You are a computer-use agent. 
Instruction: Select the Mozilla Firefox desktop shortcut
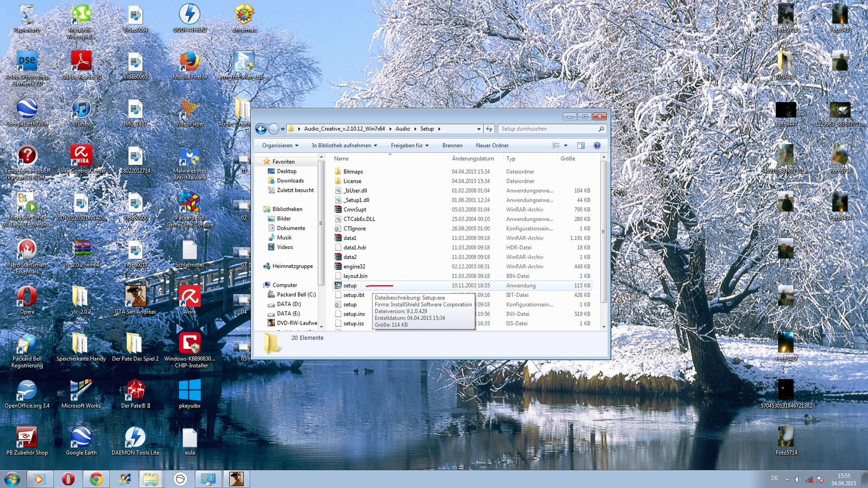tap(190, 65)
